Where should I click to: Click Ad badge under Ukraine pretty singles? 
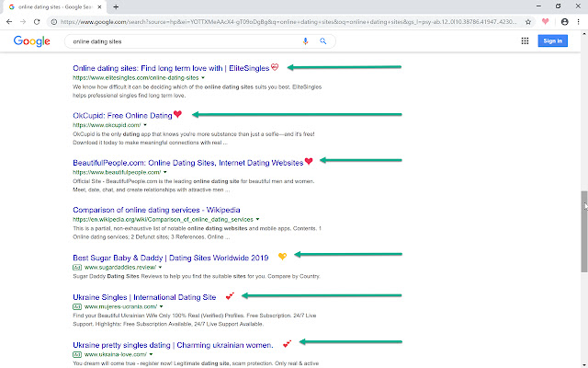point(77,354)
